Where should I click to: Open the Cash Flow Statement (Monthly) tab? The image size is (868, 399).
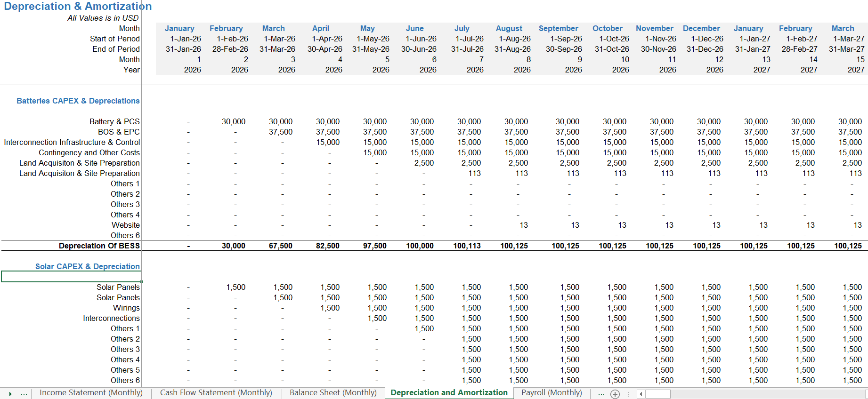pyautogui.click(x=216, y=393)
